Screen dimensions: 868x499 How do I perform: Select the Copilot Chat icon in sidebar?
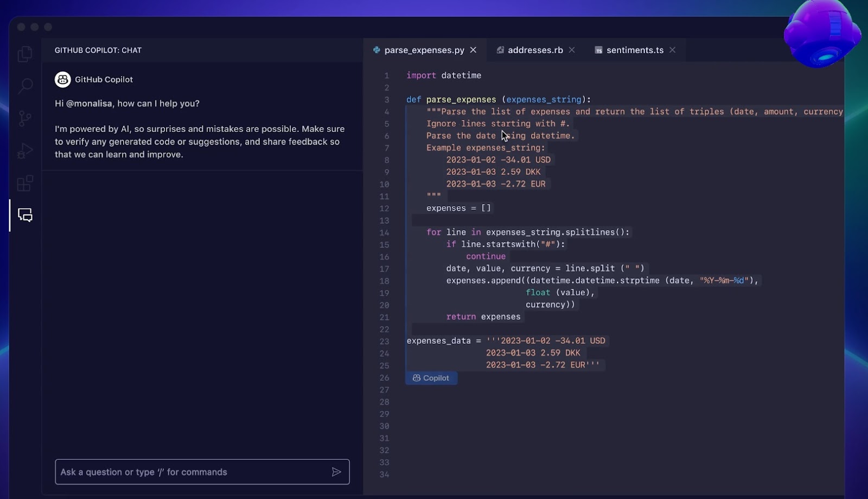click(25, 215)
